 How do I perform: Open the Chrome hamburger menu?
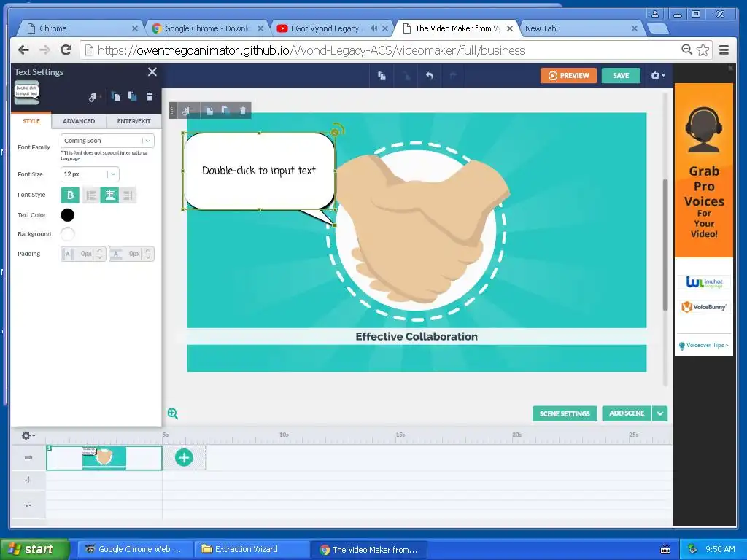(x=724, y=50)
